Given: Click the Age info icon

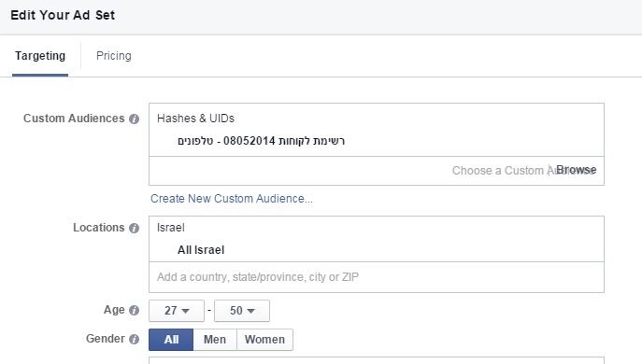Looking at the screenshot, I should [134, 311].
